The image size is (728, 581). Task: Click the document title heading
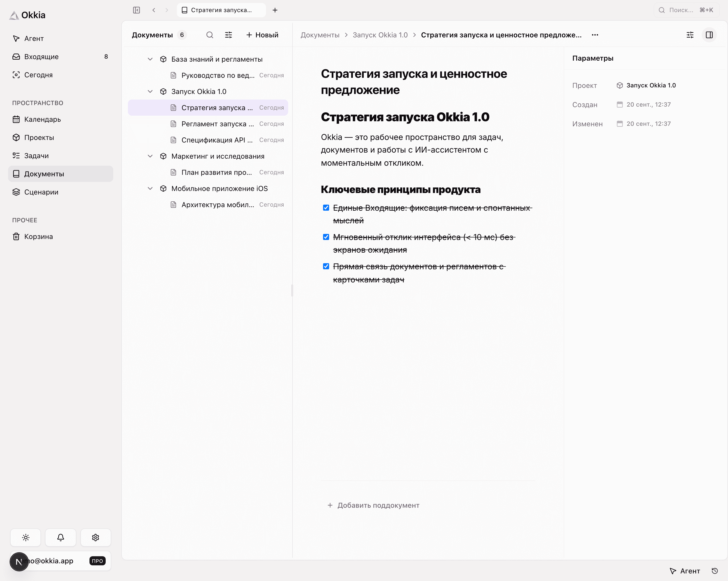click(x=414, y=82)
